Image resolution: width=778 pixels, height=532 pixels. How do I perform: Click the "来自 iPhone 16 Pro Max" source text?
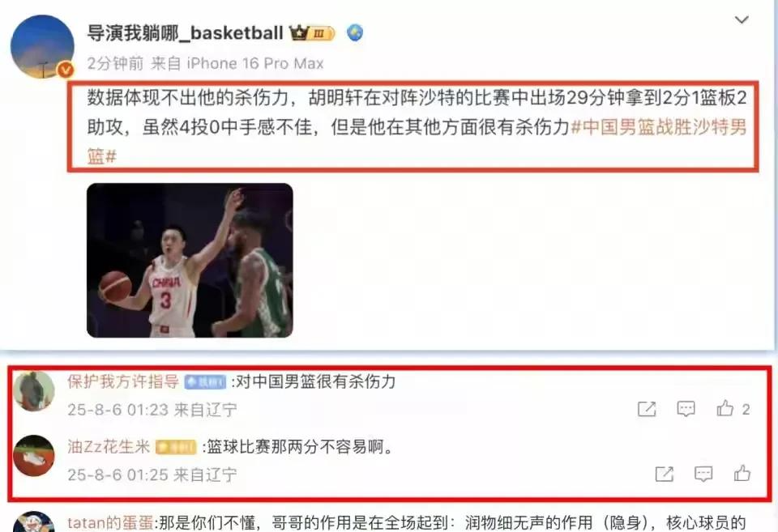[x=237, y=63]
